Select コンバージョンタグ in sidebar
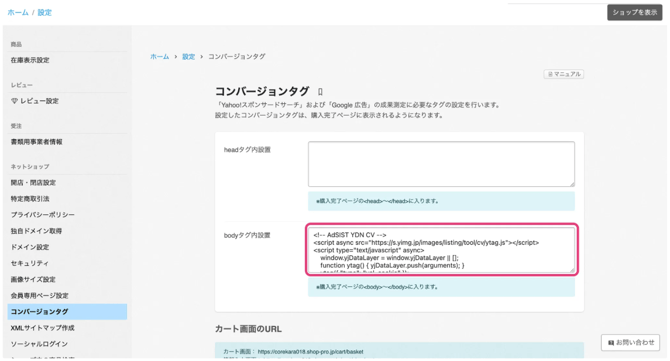The height and width of the screenshot is (361, 670). tap(67, 311)
